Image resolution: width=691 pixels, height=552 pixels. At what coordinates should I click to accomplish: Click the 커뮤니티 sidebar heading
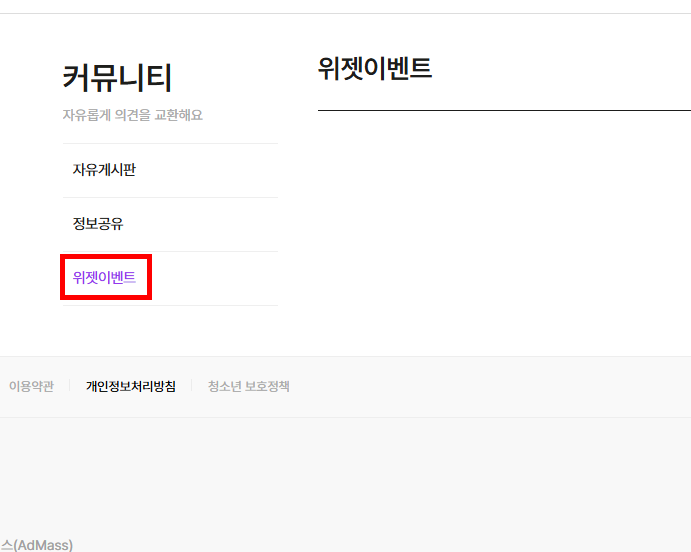[117, 78]
